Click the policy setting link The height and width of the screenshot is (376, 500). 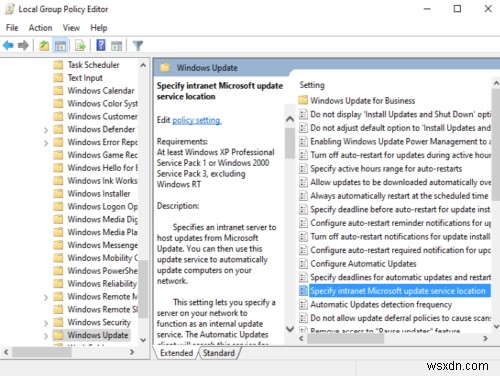197,120
